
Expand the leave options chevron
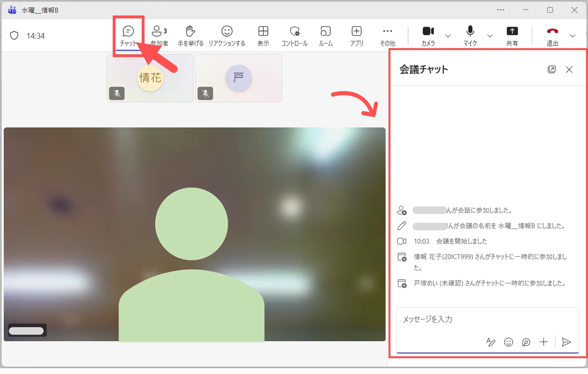[x=572, y=36]
